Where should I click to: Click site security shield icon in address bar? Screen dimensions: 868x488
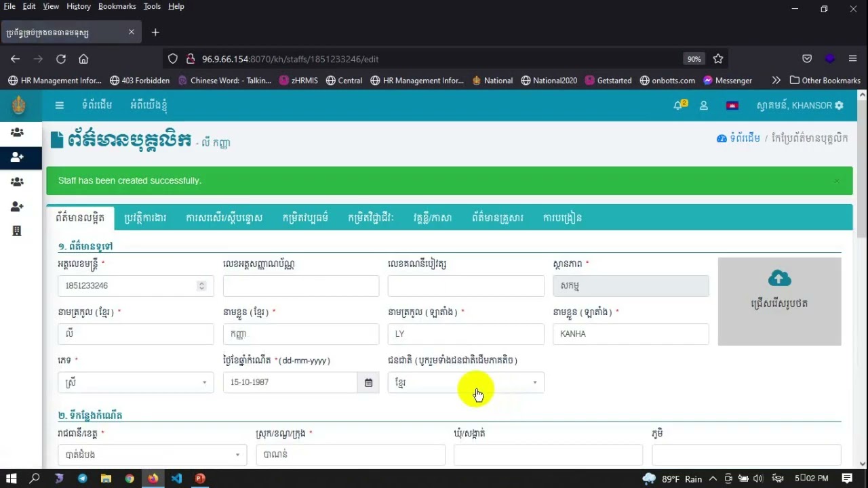point(173,59)
